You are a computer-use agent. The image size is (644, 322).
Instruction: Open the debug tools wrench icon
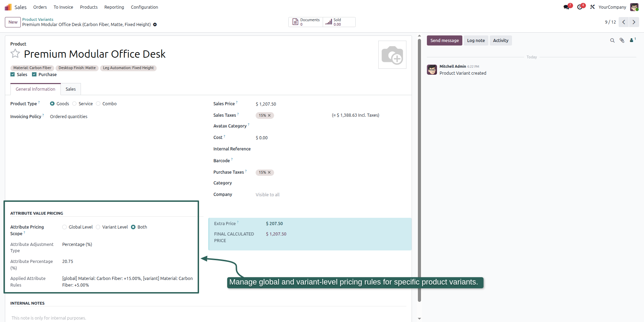pos(592,7)
